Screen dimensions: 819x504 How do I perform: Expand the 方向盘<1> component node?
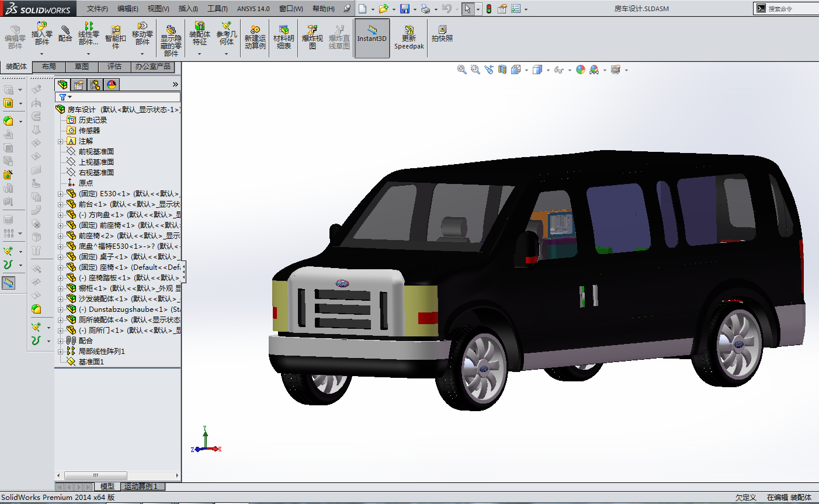click(x=60, y=215)
